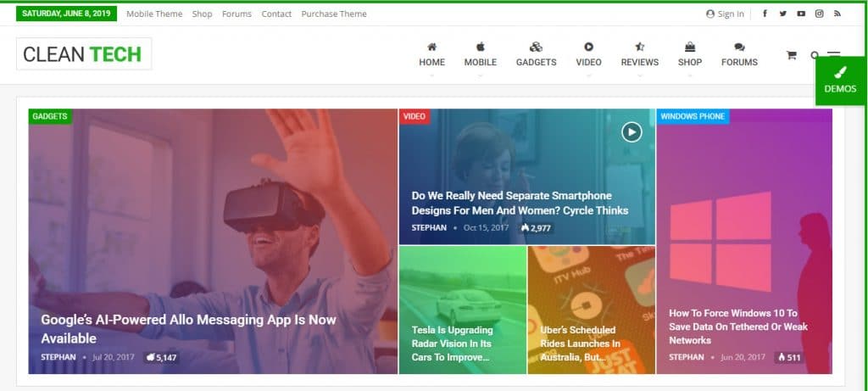Click the search magnifier icon
The height and width of the screenshot is (391, 868).
pyautogui.click(x=815, y=55)
